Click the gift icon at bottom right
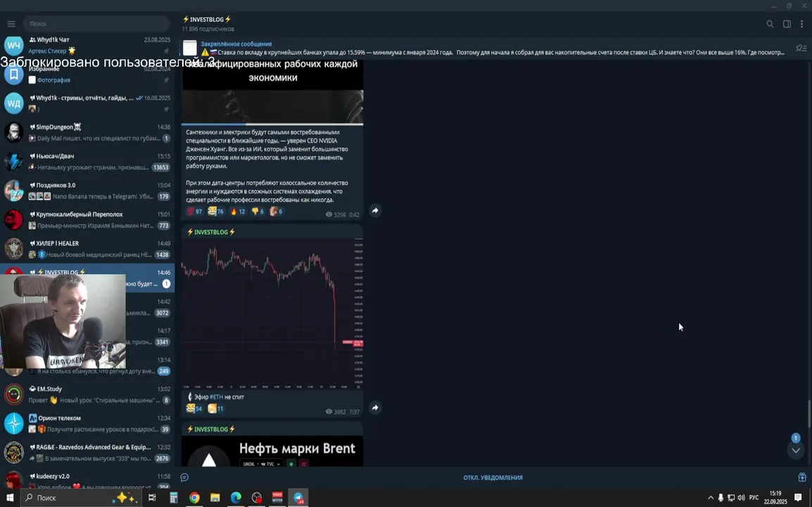Screen dimensions: 812x507 [x=801, y=477]
